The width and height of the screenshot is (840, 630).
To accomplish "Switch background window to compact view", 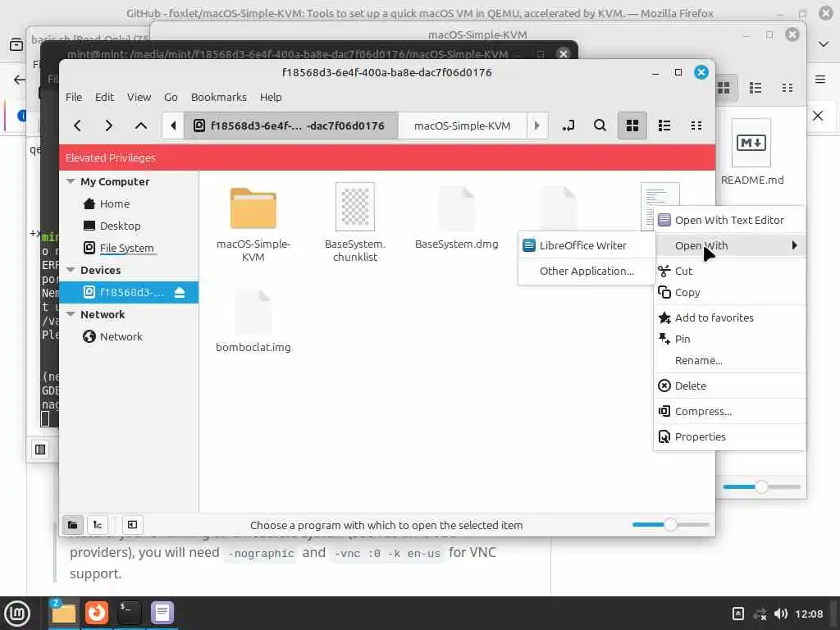I will (787, 87).
